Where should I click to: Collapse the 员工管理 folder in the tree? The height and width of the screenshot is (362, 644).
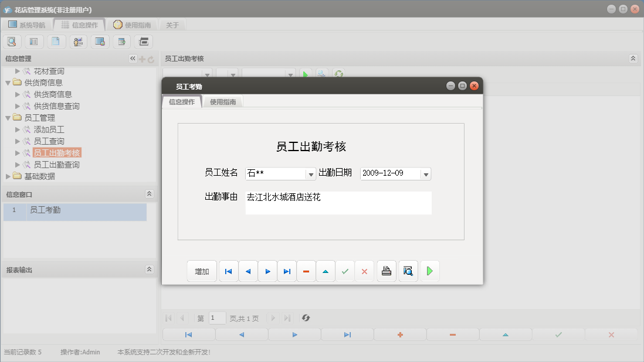pos(8,117)
